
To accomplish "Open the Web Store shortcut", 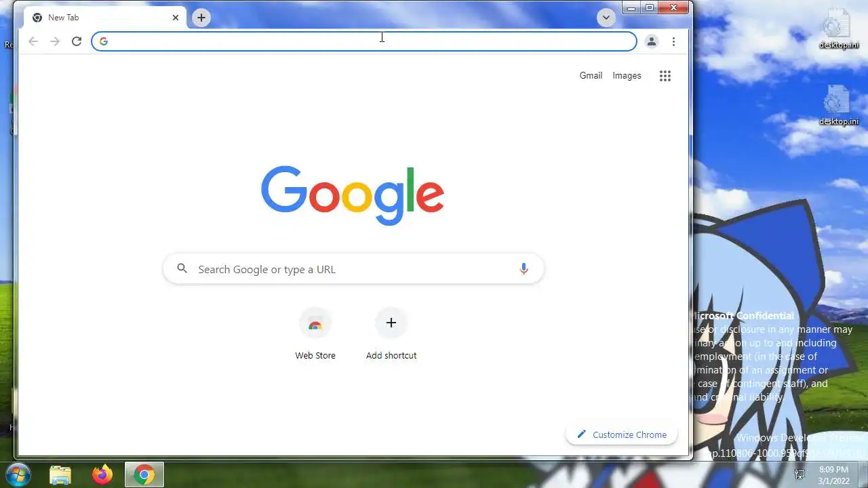I will (315, 334).
